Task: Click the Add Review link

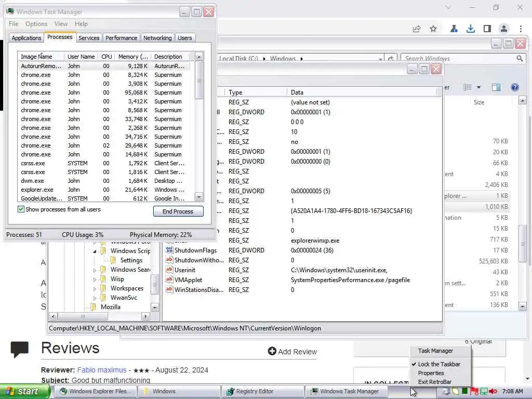Action: click(292, 352)
